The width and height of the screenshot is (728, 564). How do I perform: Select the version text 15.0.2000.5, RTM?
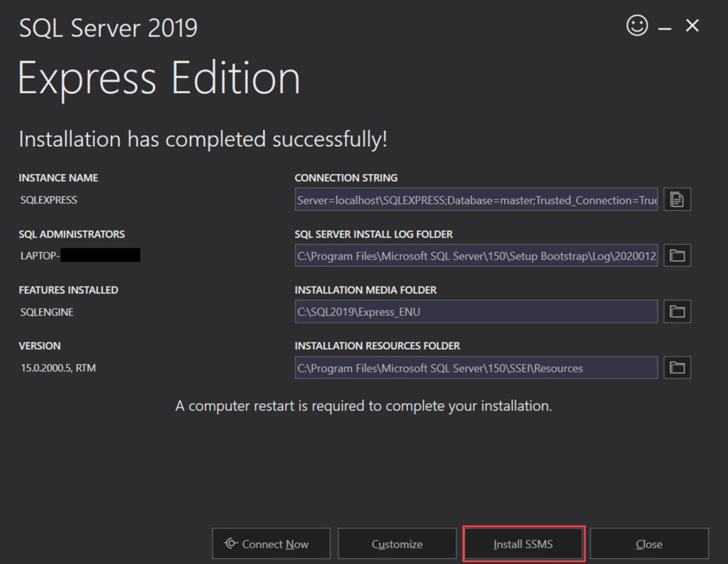58,368
